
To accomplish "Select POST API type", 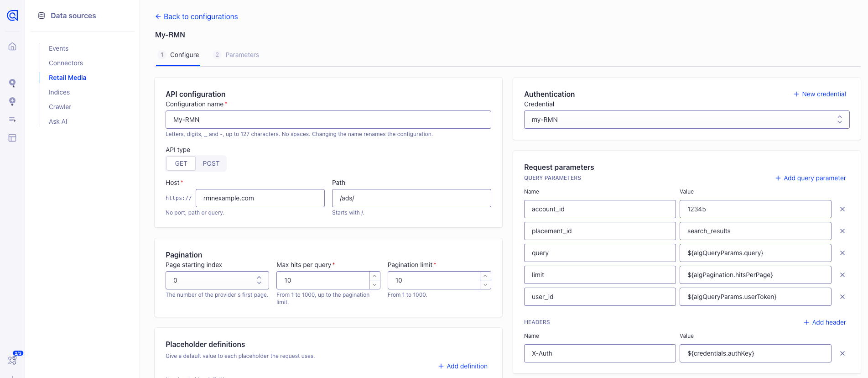I will tap(211, 163).
